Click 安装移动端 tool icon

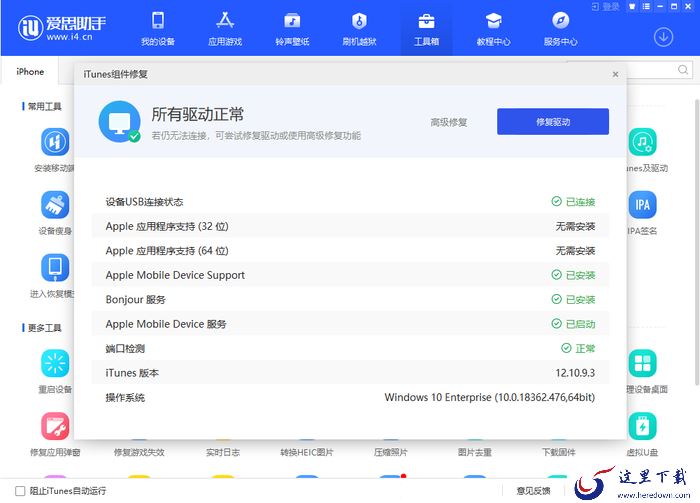[55, 142]
